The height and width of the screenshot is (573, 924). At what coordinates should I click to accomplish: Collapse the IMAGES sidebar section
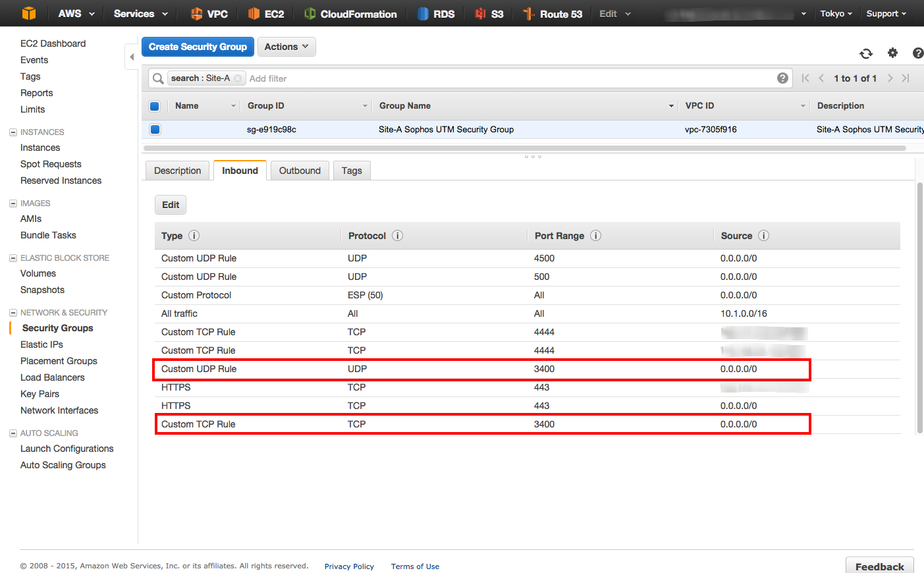click(13, 204)
